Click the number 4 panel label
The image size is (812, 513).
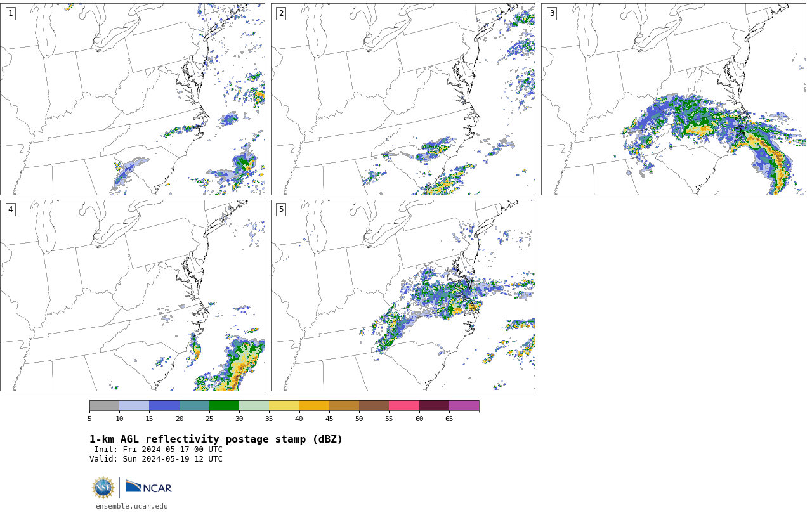coord(10,209)
